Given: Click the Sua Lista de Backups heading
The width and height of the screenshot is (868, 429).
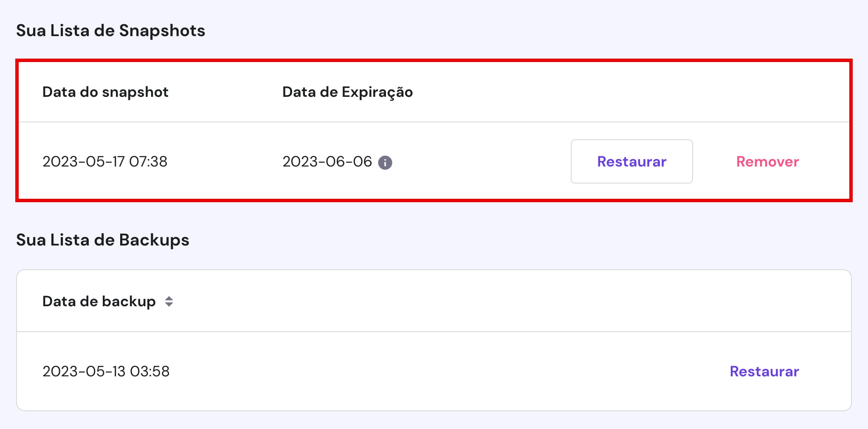Looking at the screenshot, I should (102, 240).
